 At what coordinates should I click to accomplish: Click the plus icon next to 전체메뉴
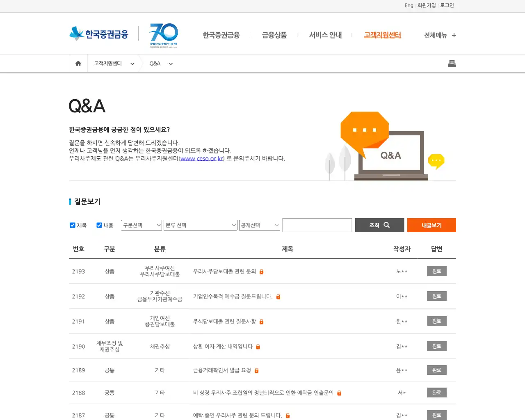tap(454, 35)
